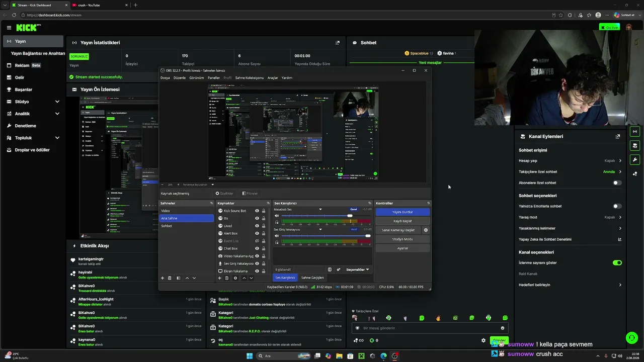Open Windows Start menu
644x362 pixels.
[250, 356]
